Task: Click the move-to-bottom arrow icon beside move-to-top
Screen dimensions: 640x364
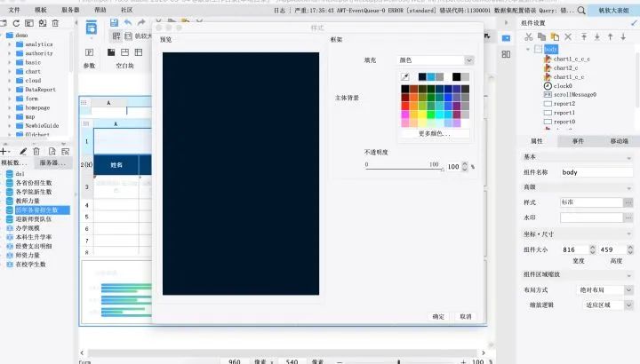Action: [x=597, y=36]
